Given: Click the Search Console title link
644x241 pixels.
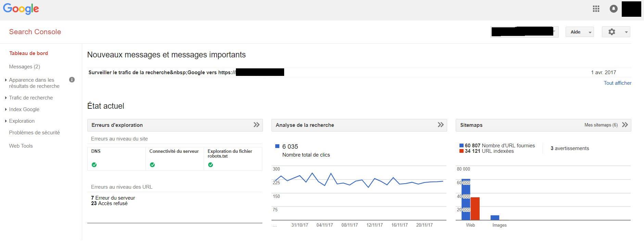Looking at the screenshot, I should (35, 32).
